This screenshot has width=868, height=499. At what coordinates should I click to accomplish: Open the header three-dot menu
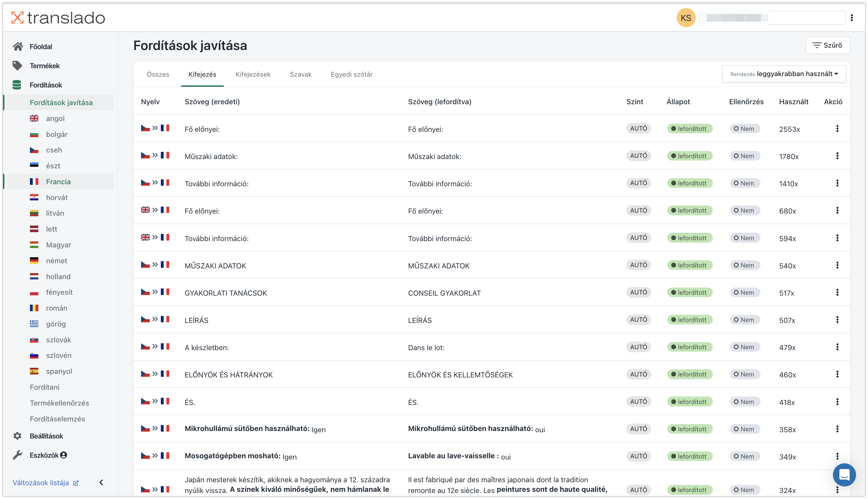pyautogui.click(x=852, y=18)
